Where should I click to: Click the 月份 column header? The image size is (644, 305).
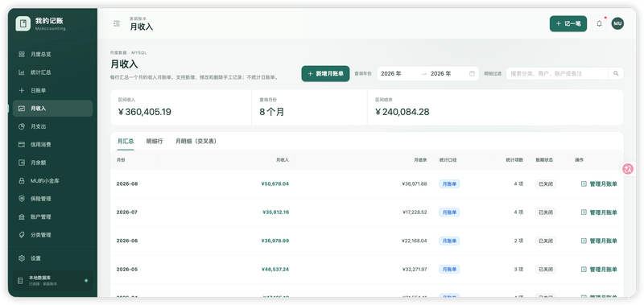point(121,160)
